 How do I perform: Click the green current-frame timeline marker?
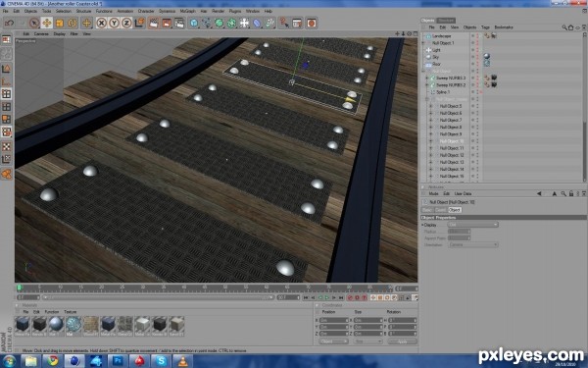pyautogui.click(x=20, y=288)
